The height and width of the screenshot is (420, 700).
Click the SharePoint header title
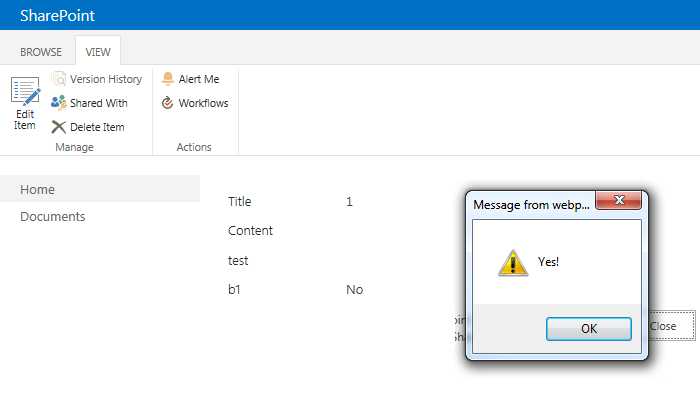pyautogui.click(x=65, y=15)
